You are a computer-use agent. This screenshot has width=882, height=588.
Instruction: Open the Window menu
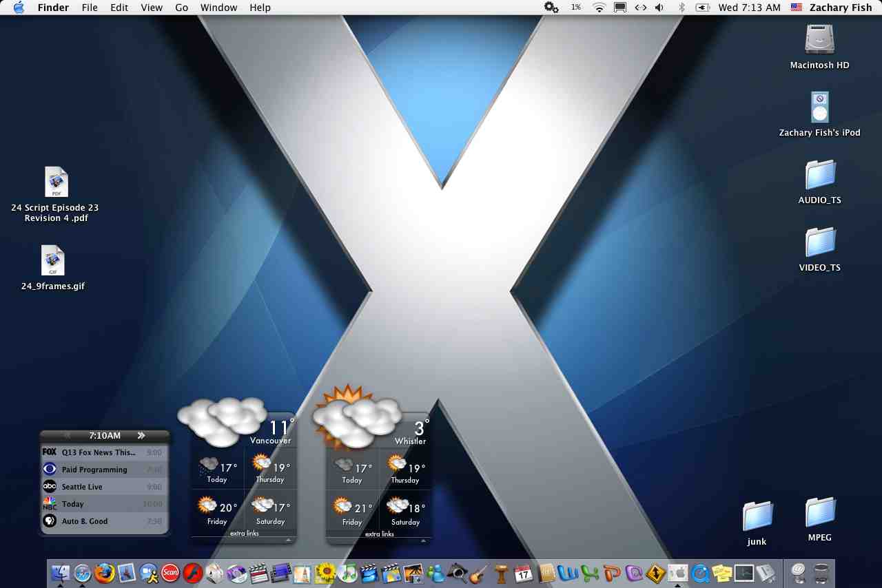(218, 8)
